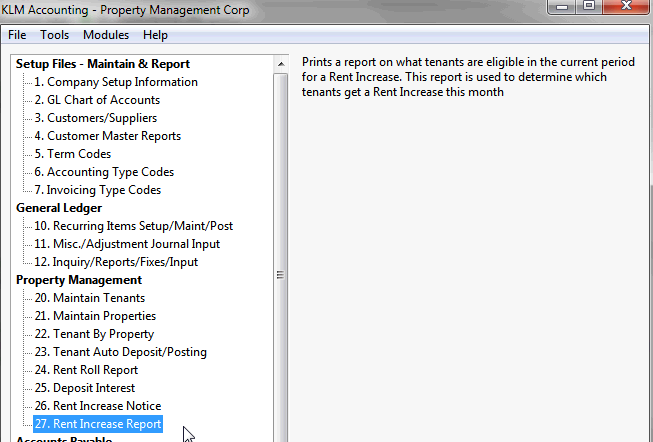This screenshot has height=442, width=653.
Task: Select 10. Recurring Items Setup/Maint/Post
Action: tap(133, 226)
